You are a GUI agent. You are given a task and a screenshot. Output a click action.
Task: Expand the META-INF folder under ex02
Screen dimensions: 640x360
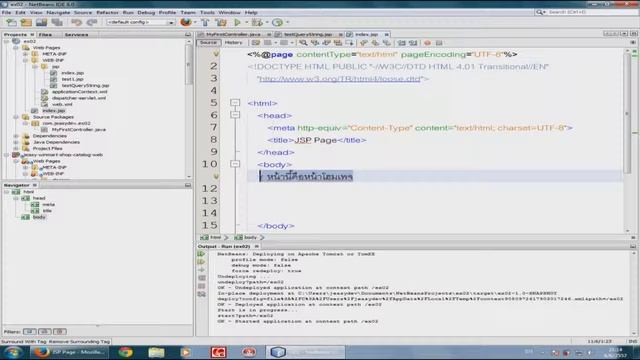[25, 54]
